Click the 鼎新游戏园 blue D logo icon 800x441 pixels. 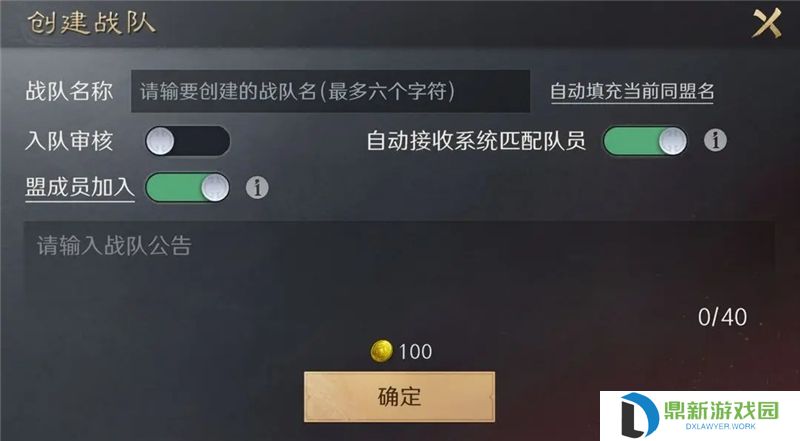(x=639, y=414)
